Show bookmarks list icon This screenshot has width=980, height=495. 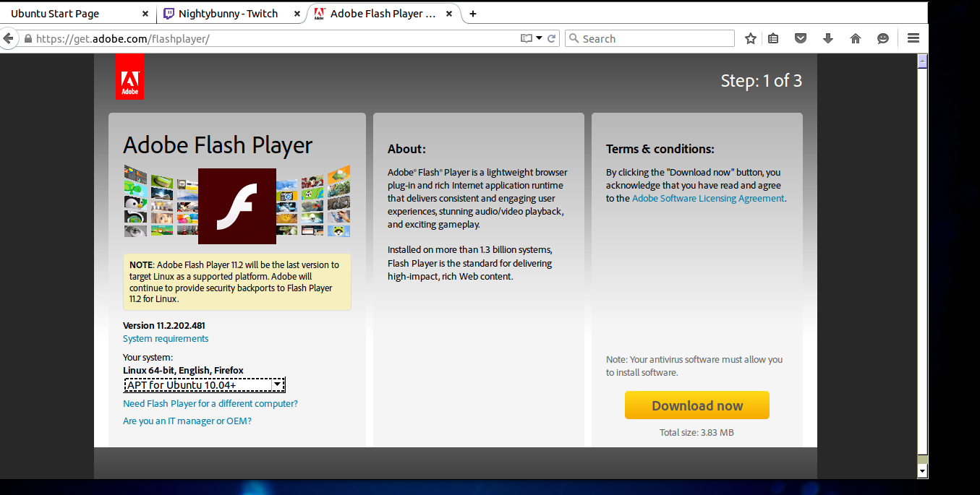tap(773, 38)
